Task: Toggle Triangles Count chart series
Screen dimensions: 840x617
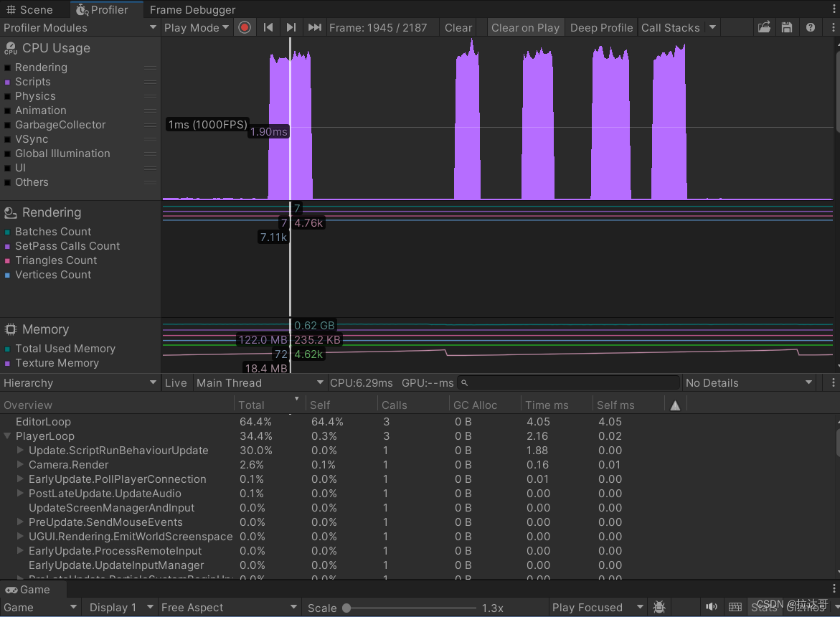Action: point(7,261)
